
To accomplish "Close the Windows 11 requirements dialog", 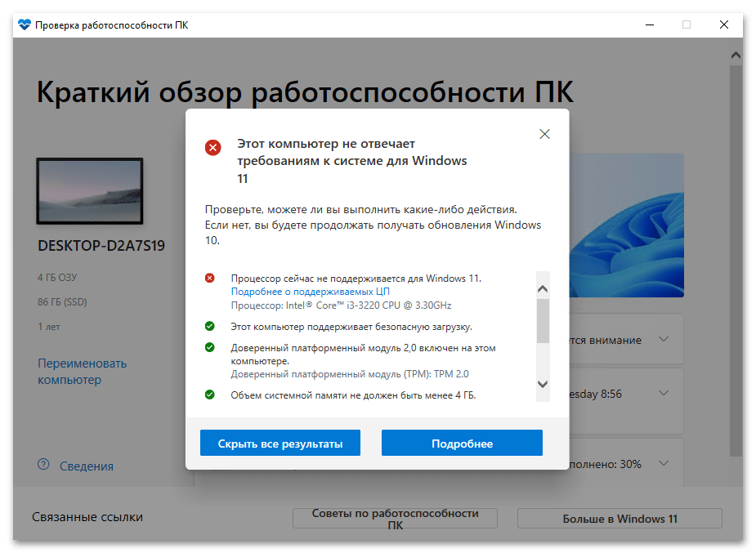I will pyautogui.click(x=544, y=134).
